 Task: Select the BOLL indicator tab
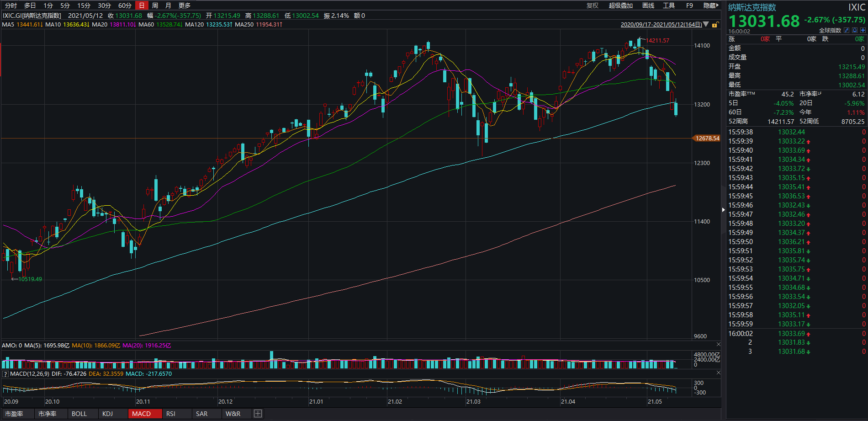(79, 414)
